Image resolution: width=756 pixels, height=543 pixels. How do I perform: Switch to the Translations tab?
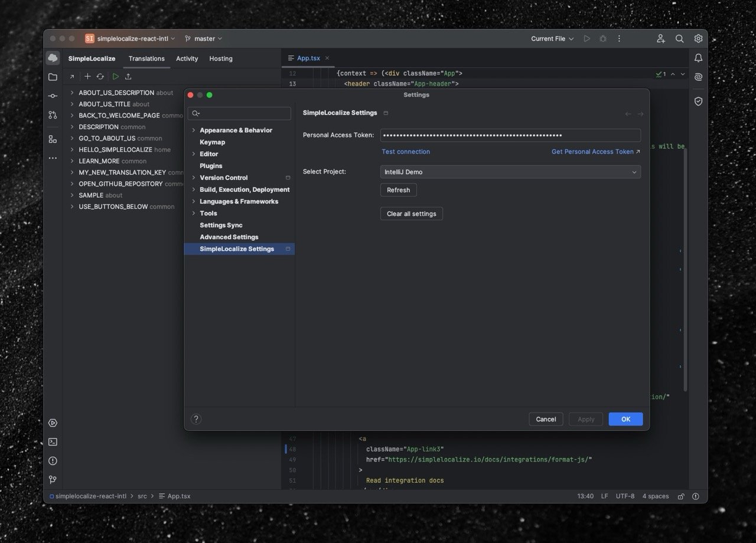[x=146, y=58]
